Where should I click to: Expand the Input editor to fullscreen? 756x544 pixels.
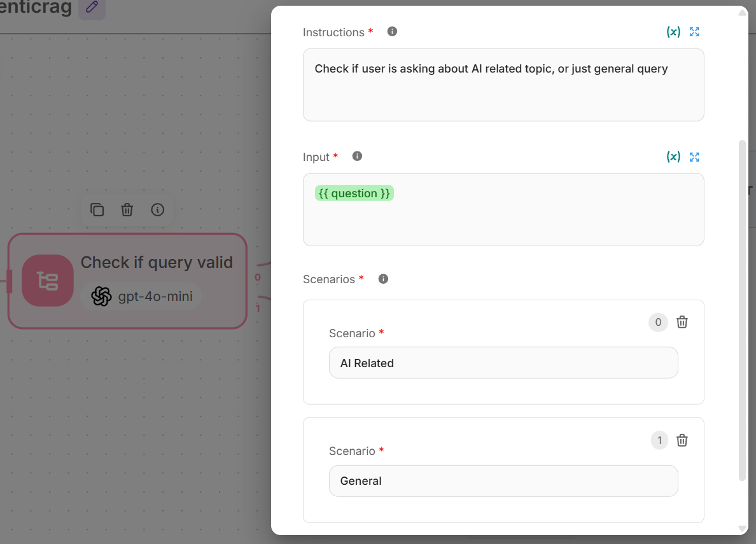tap(694, 157)
